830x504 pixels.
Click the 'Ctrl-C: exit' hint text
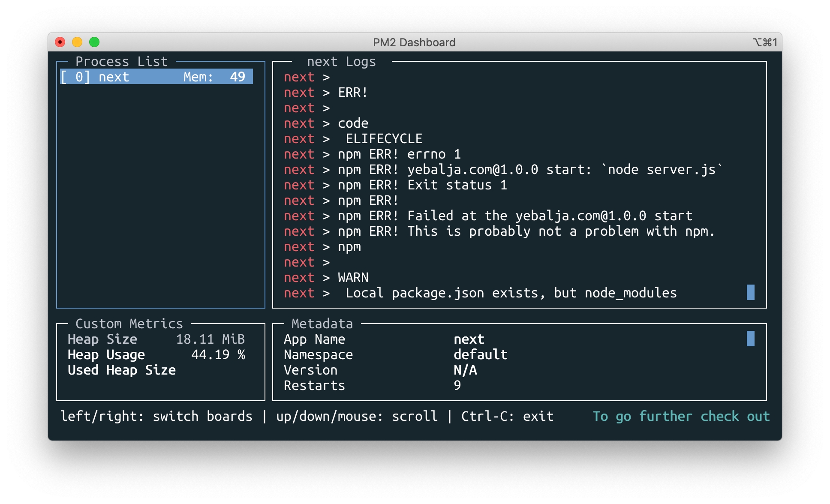point(507,416)
